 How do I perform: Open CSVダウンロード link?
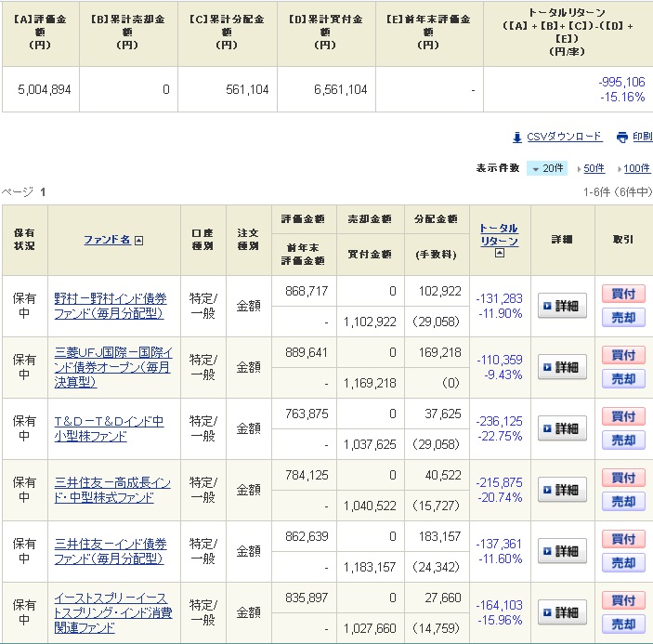pos(564,137)
